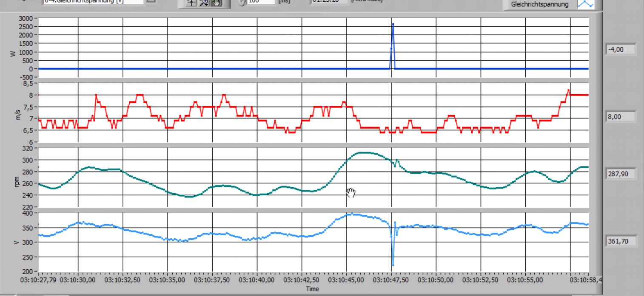Image resolution: width=644 pixels, height=296 pixels.
Task: Click the 287,90 rpm value indicator
Action: pos(621,174)
